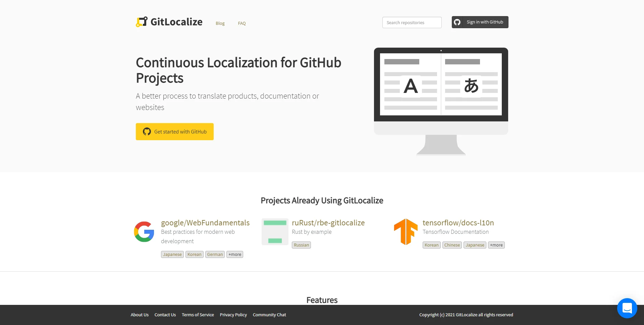Viewport: 644px width, 325px height.
Task: Click the GitHub icon inside Get started button
Action: pos(147,131)
